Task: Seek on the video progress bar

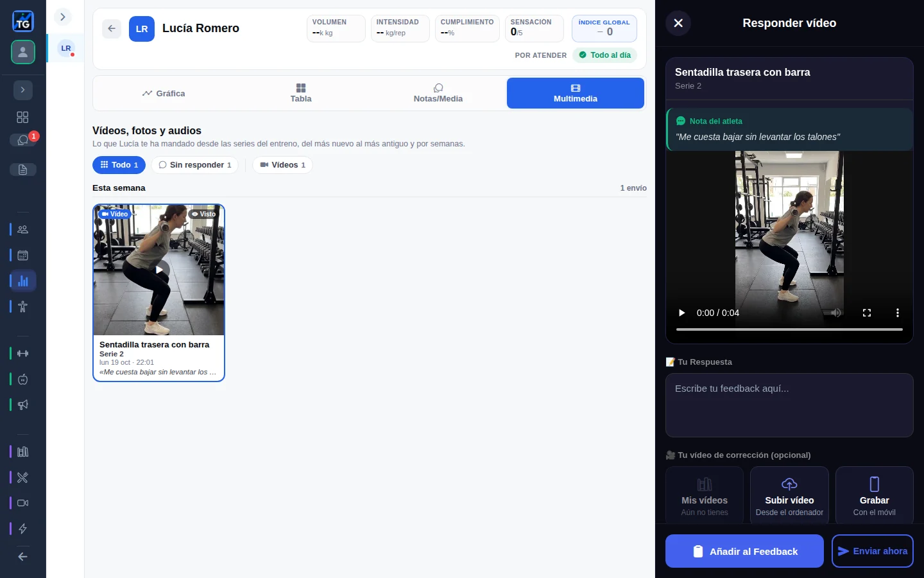Action: pyautogui.click(x=789, y=329)
